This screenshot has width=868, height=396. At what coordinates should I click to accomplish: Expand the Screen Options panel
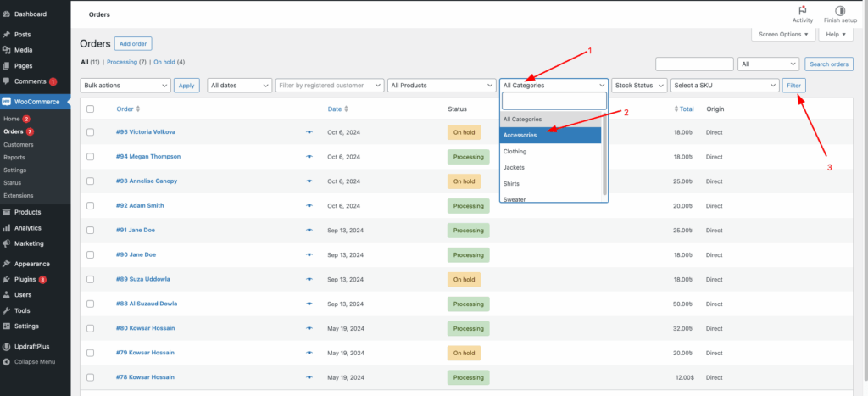click(x=783, y=34)
